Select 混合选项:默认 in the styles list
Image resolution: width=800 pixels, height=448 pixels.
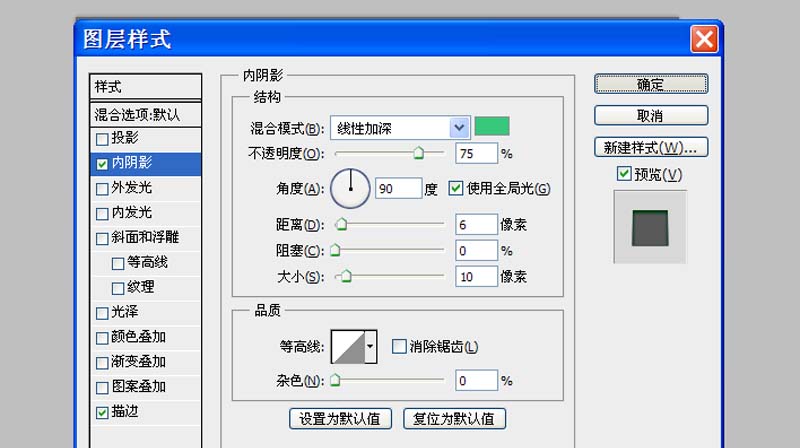point(144,114)
